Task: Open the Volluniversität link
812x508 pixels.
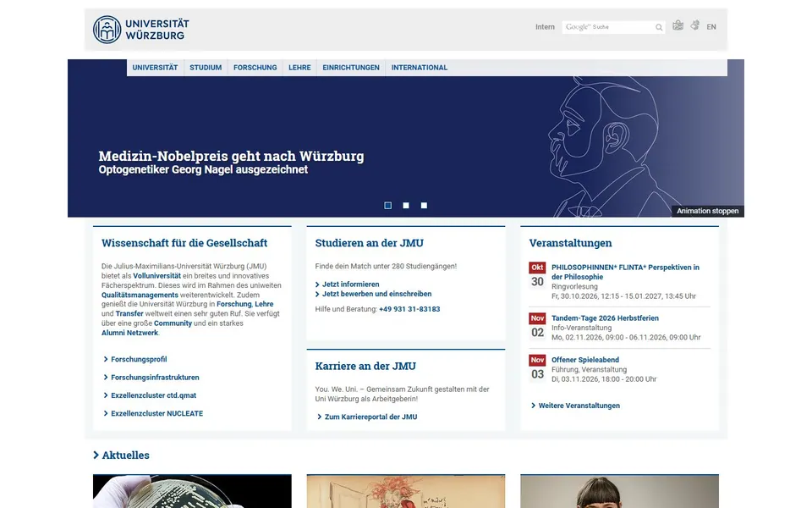Action: (157, 276)
